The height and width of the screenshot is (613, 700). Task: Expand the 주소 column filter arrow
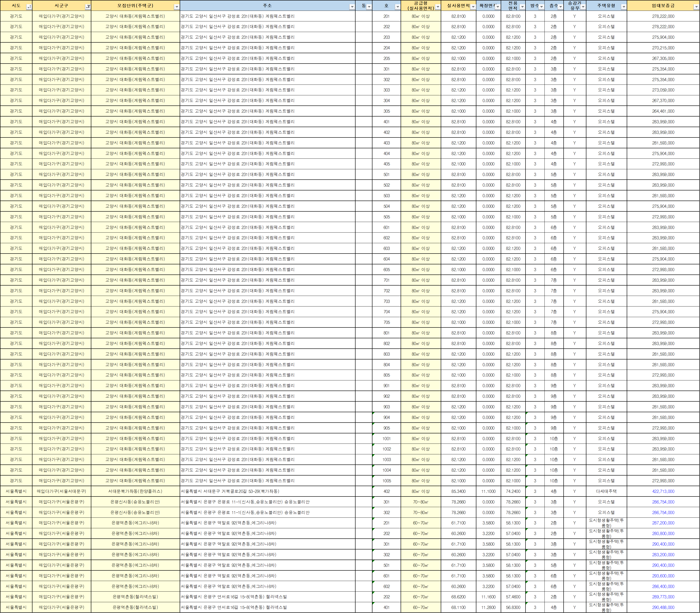coord(352,7)
